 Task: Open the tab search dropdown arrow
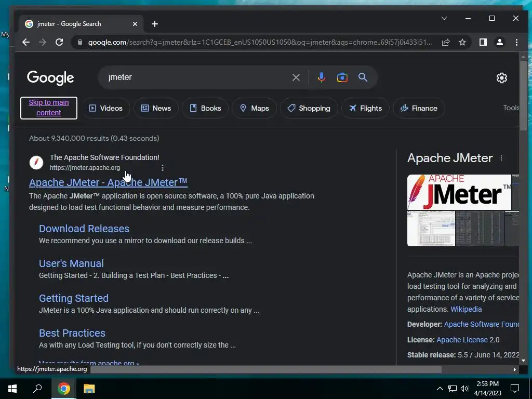coord(444,18)
